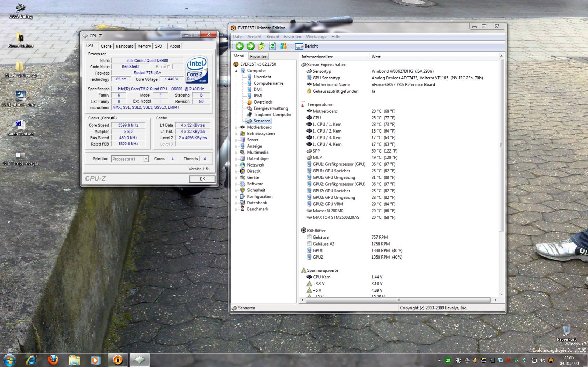This screenshot has height=367, width=588.
Task: Launch Internet Explorer from the taskbar
Action: (31, 360)
